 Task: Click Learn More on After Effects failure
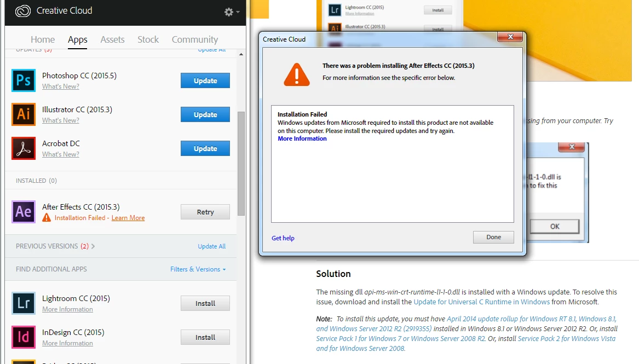(128, 218)
